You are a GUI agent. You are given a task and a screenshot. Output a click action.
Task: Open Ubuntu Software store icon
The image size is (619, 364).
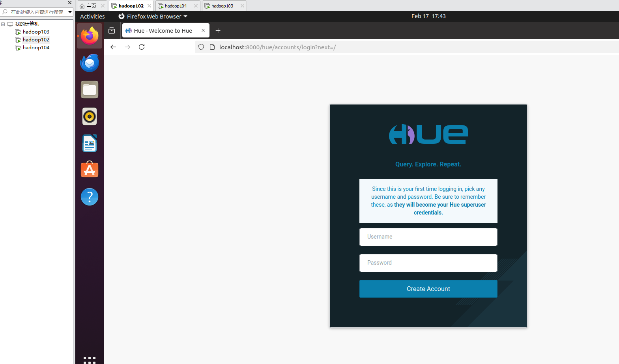(x=90, y=170)
